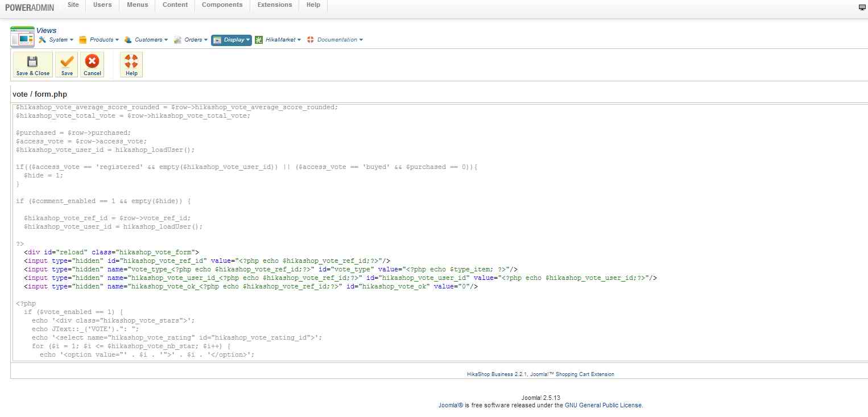868x417 pixels.
Task: Expand the System dropdown menu
Action: pos(57,40)
